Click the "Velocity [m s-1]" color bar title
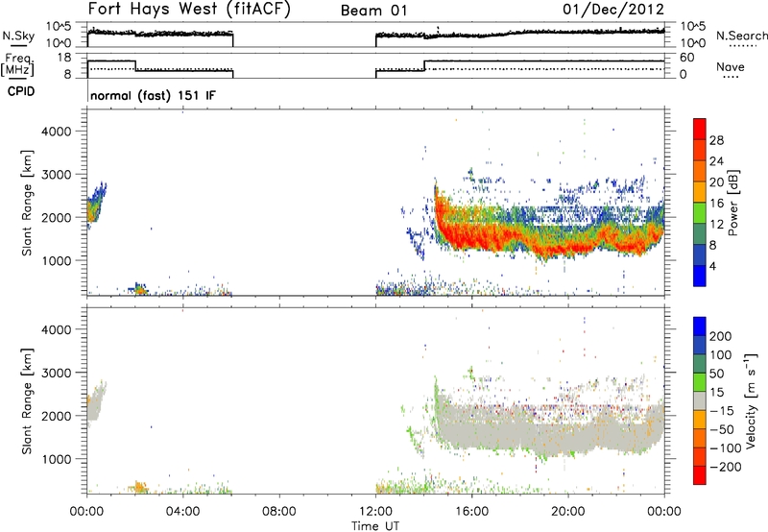Image resolution: width=768 pixels, height=532 pixels. [x=751, y=400]
